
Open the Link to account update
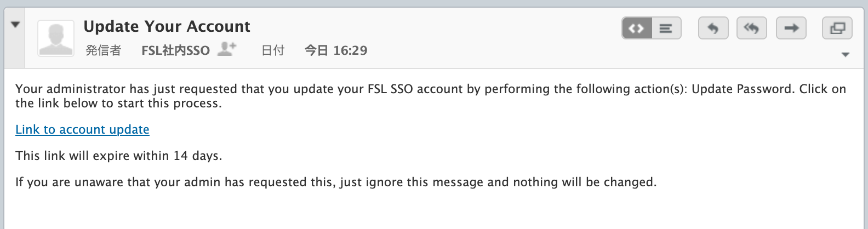82,129
